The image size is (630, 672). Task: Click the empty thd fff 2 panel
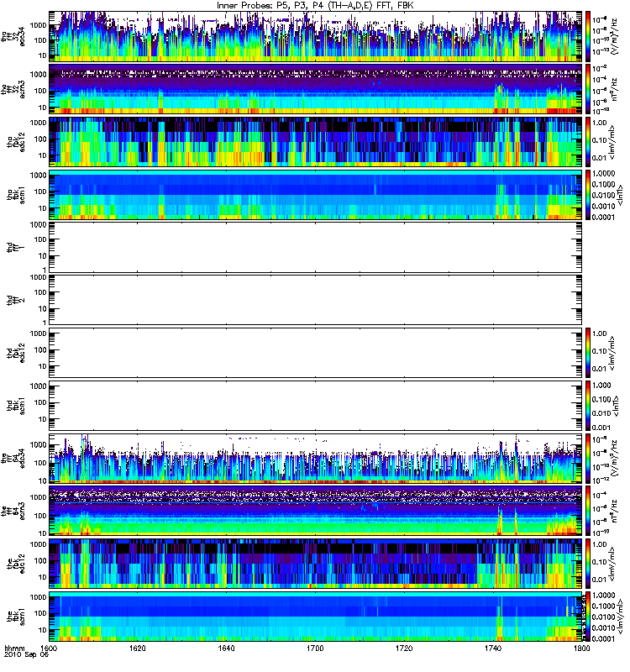coord(316,300)
